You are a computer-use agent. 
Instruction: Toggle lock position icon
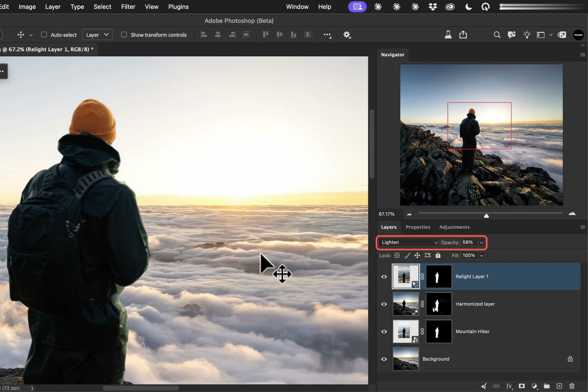417,255
